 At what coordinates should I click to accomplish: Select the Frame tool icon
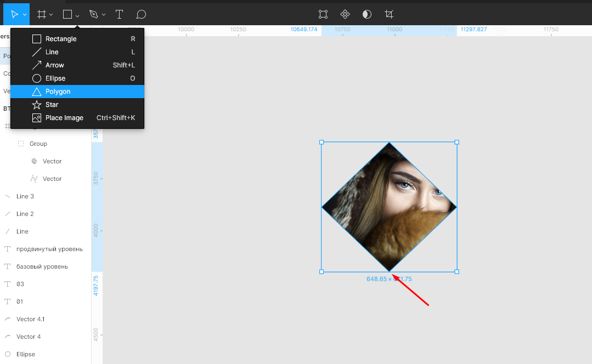(41, 14)
